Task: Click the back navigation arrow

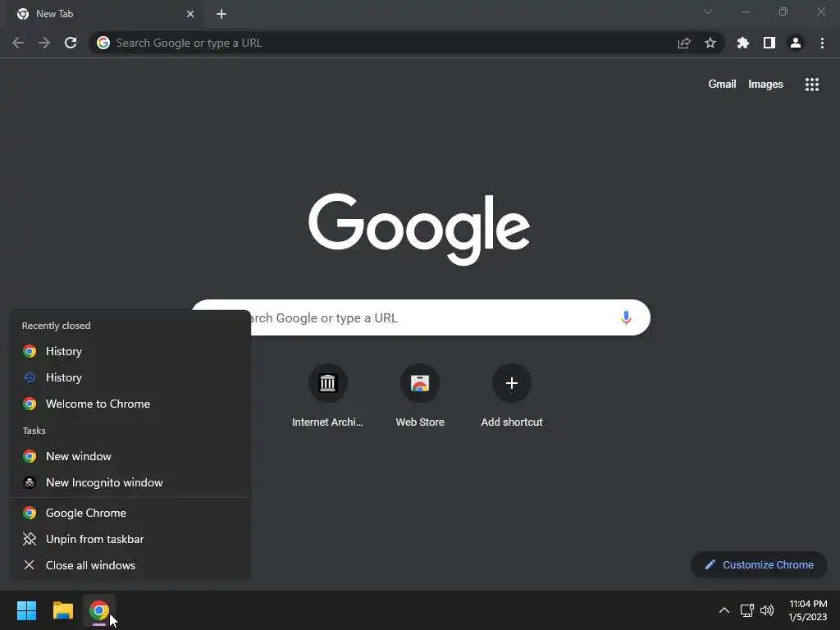Action: tap(18, 43)
